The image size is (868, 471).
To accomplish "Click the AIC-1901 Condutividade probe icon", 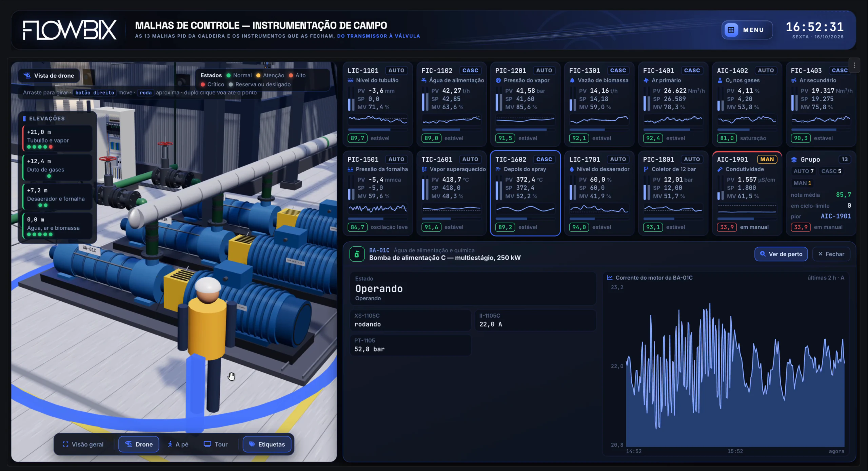I will [720, 169].
